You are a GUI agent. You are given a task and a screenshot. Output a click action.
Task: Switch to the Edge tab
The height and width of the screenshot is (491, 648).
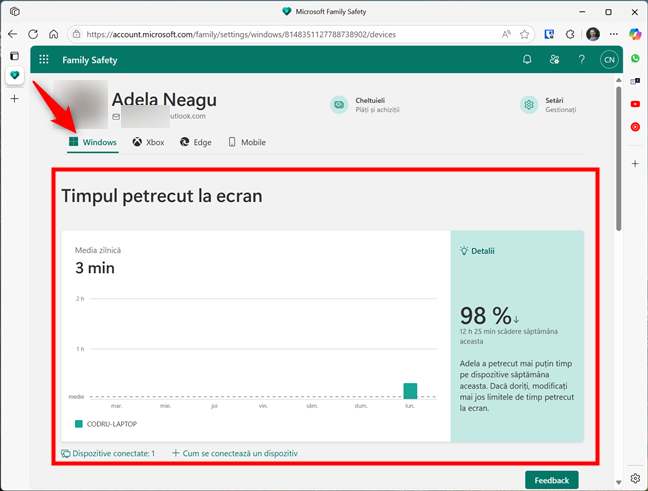point(195,142)
